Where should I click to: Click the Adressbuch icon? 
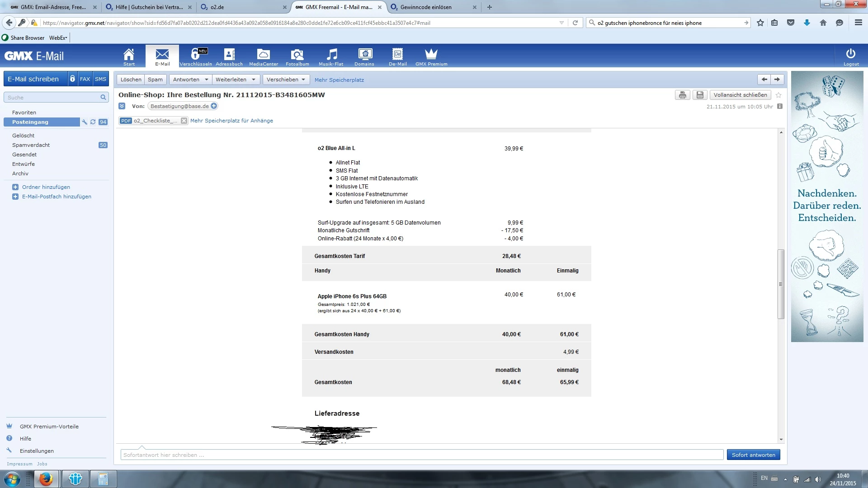(x=229, y=55)
